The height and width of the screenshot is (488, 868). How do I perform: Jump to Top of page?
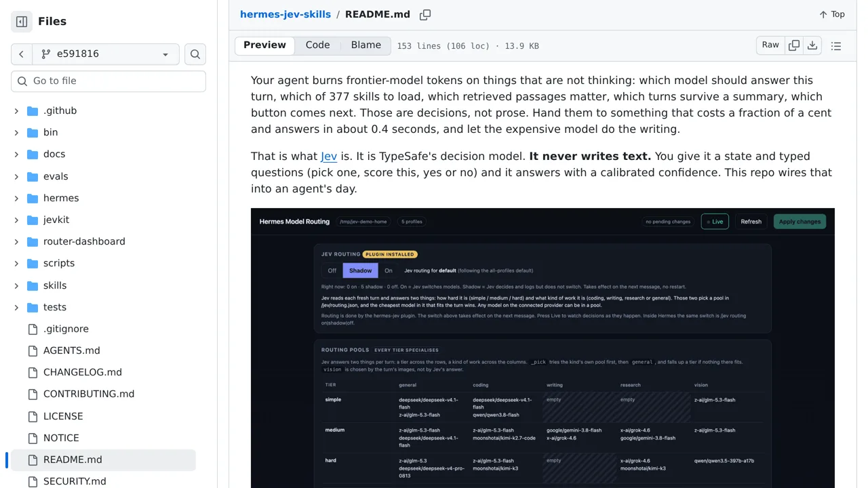pyautogui.click(x=832, y=14)
